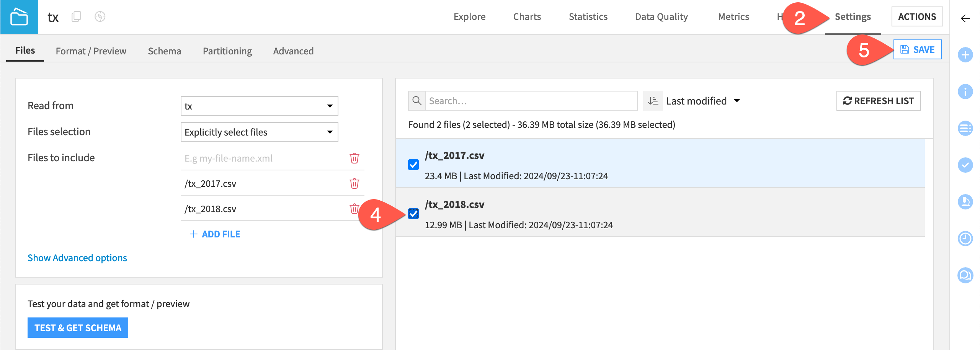Viewport: 980px width, 350px height.
Task: Click the checkmark icon in right sidebar
Action: tap(965, 165)
